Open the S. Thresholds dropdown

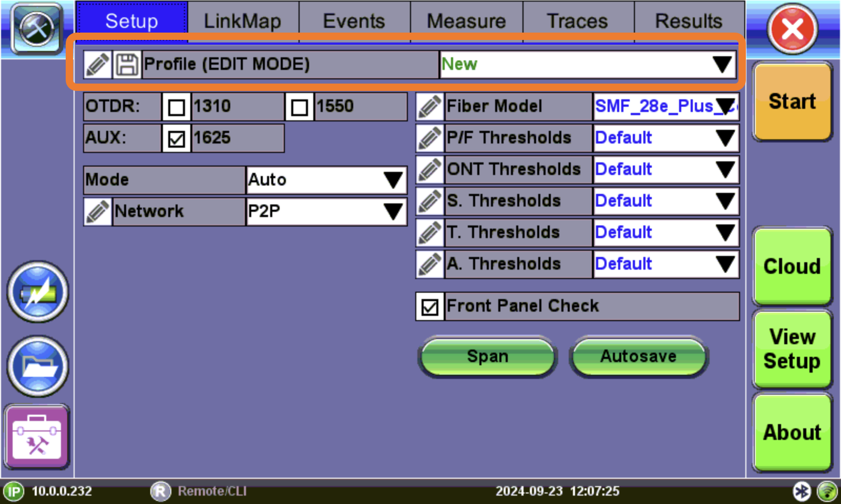(666, 201)
